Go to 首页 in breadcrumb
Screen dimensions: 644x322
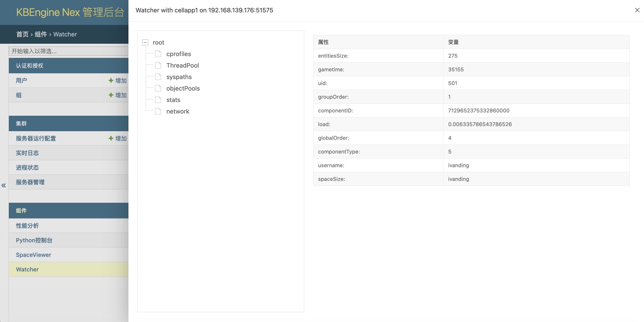22,34
